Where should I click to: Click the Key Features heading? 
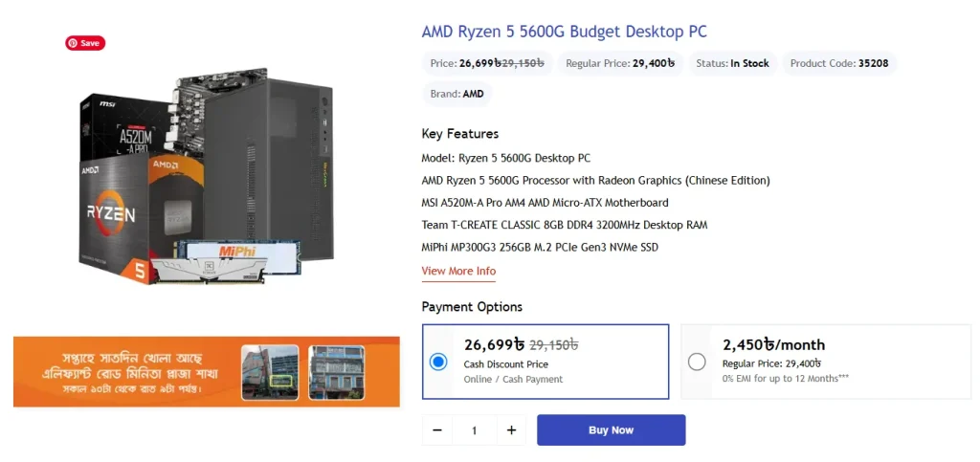460,134
